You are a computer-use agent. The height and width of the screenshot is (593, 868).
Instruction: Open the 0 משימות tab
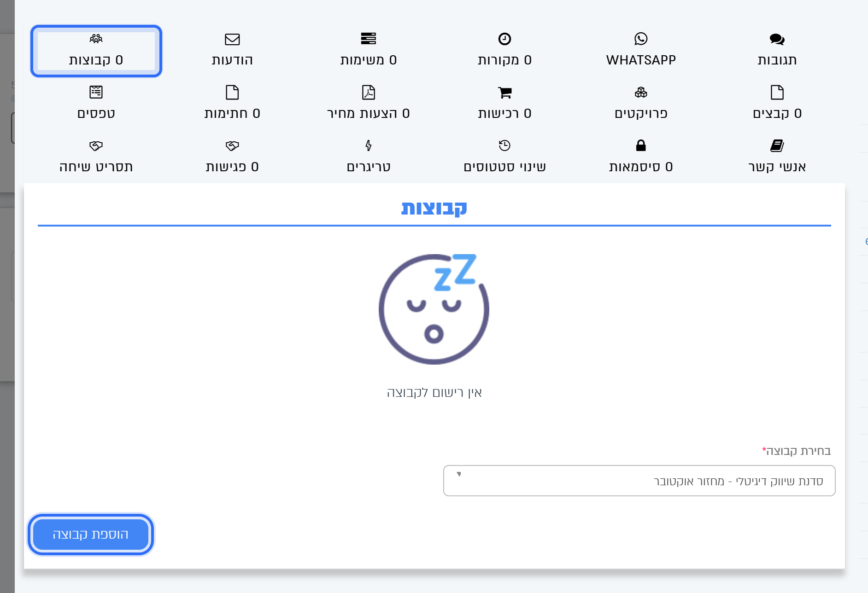369,51
